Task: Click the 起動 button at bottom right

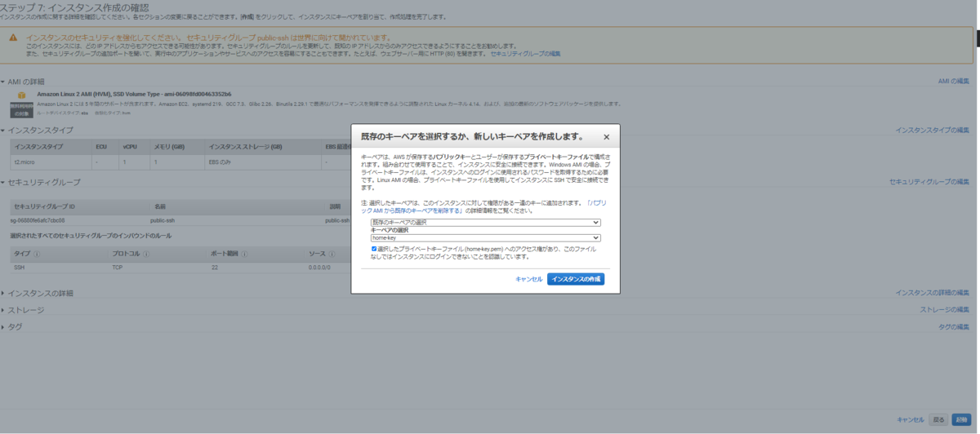Action: pos(960,419)
